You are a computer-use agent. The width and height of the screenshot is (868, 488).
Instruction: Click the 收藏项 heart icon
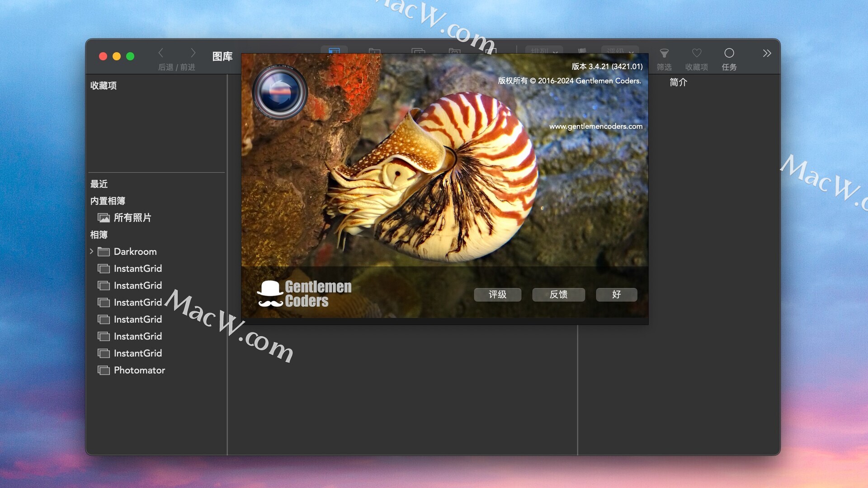(696, 53)
